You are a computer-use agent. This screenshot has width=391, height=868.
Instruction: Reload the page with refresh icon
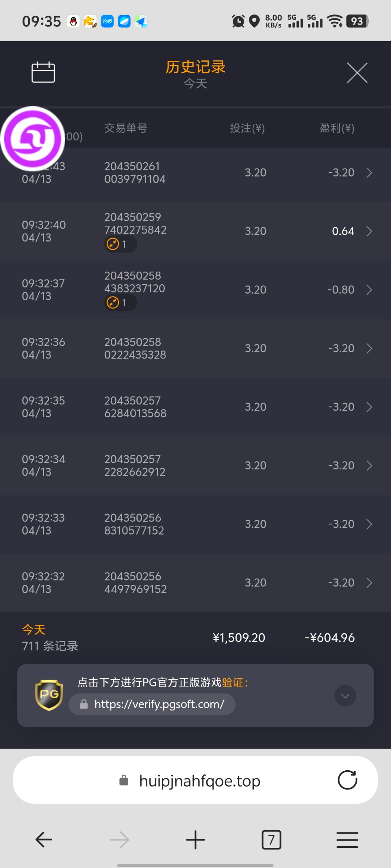(347, 780)
